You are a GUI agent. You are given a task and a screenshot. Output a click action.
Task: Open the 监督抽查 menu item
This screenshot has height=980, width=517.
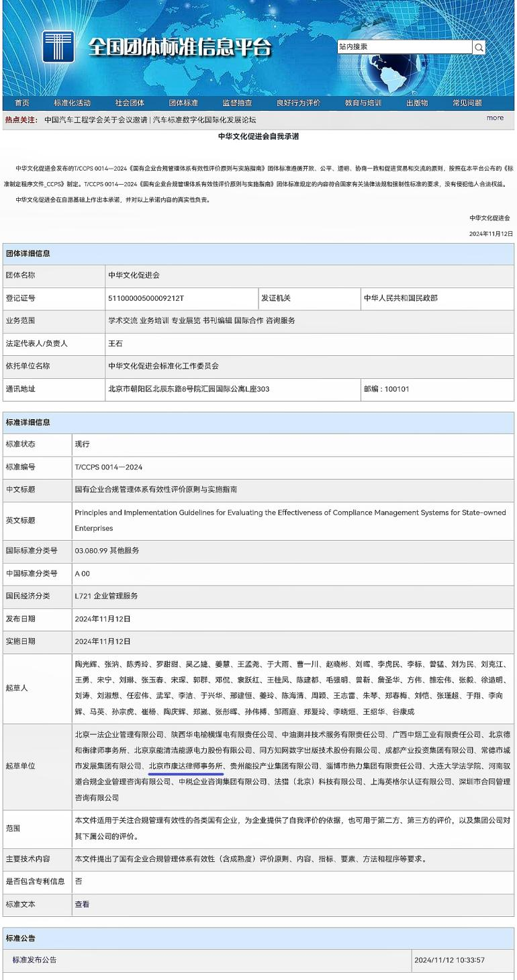[237, 103]
